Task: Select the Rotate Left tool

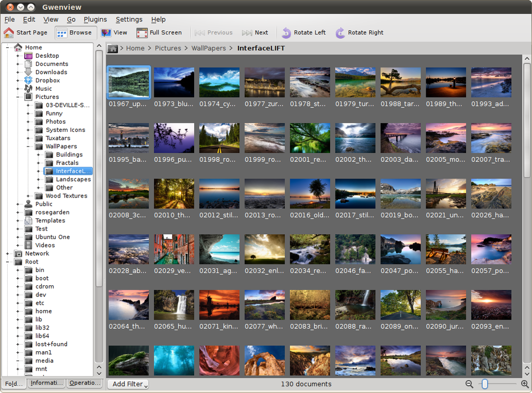Action: click(x=303, y=32)
